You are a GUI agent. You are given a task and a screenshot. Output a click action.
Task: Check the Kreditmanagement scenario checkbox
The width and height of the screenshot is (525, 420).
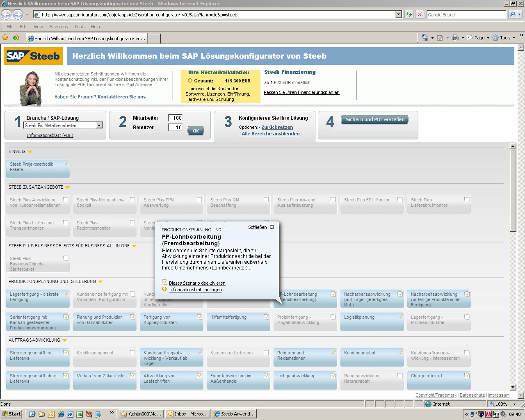pyautogui.click(x=132, y=352)
